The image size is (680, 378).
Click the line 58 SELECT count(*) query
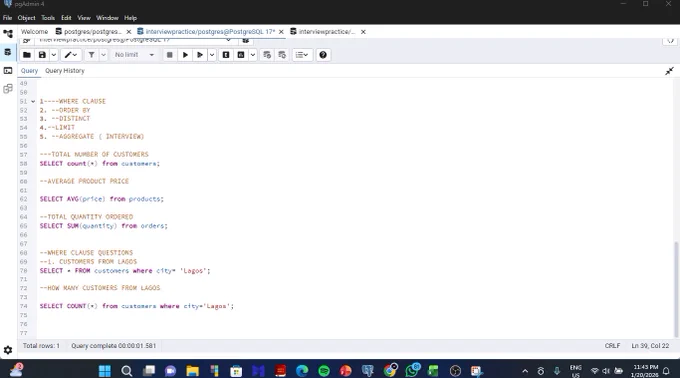[100, 163]
